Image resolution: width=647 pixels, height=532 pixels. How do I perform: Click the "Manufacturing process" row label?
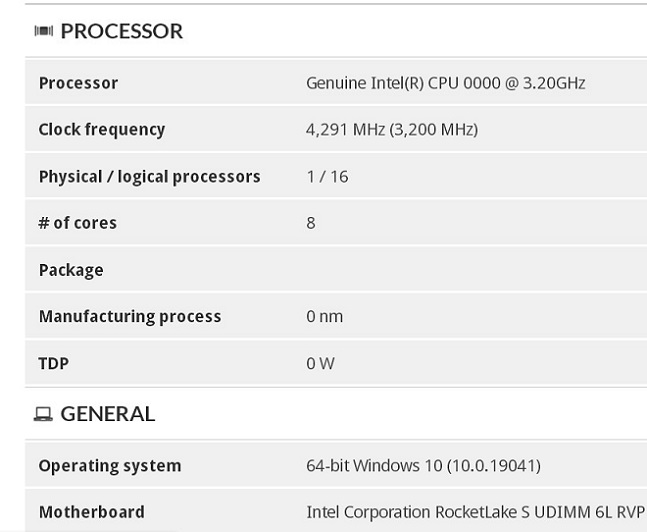pos(129,316)
